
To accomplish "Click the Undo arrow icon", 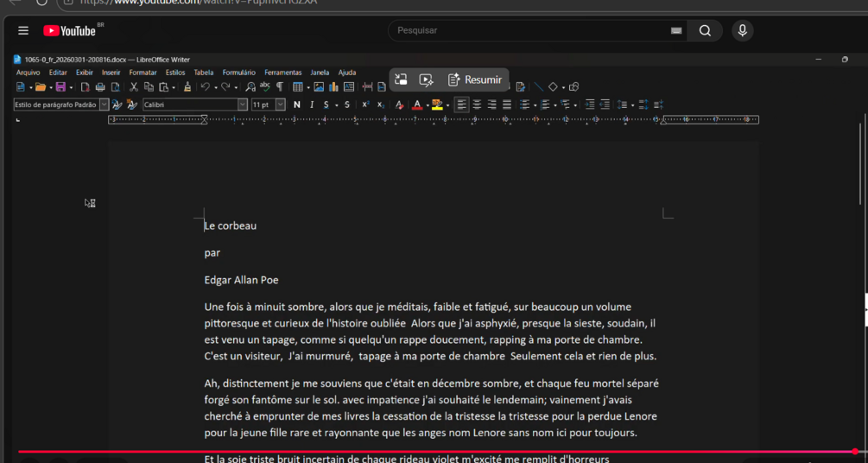I will 206,87.
